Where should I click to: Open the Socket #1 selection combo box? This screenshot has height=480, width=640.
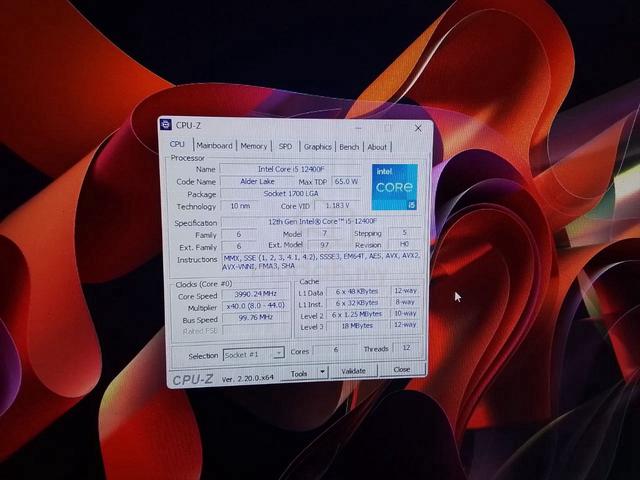click(x=253, y=354)
